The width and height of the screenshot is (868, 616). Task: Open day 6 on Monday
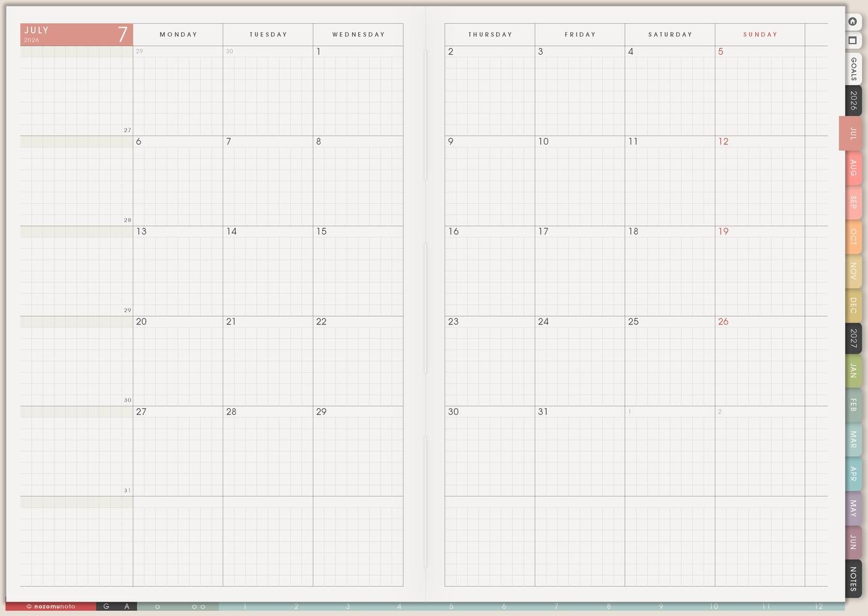(x=138, y=141)
